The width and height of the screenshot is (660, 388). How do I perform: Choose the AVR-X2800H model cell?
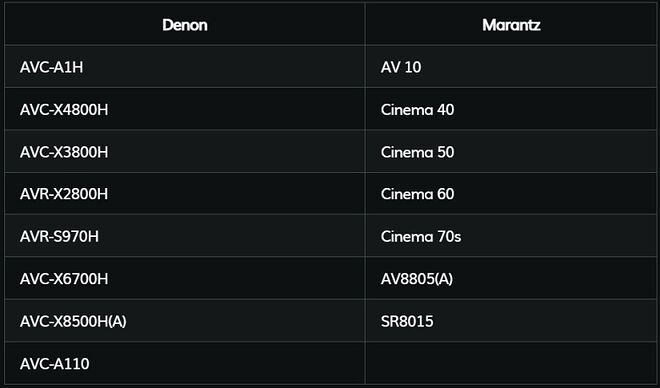click(185, 194)
